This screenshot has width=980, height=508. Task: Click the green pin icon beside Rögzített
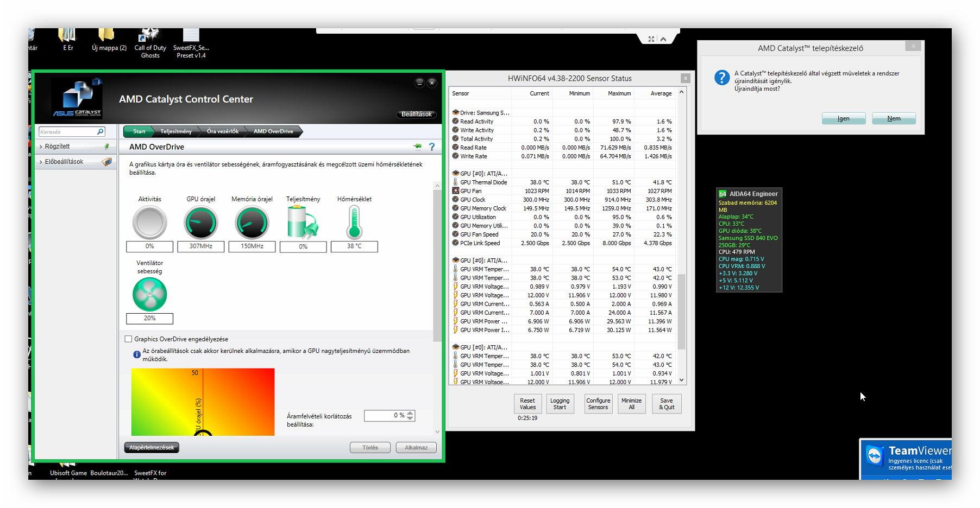[107, 147]
